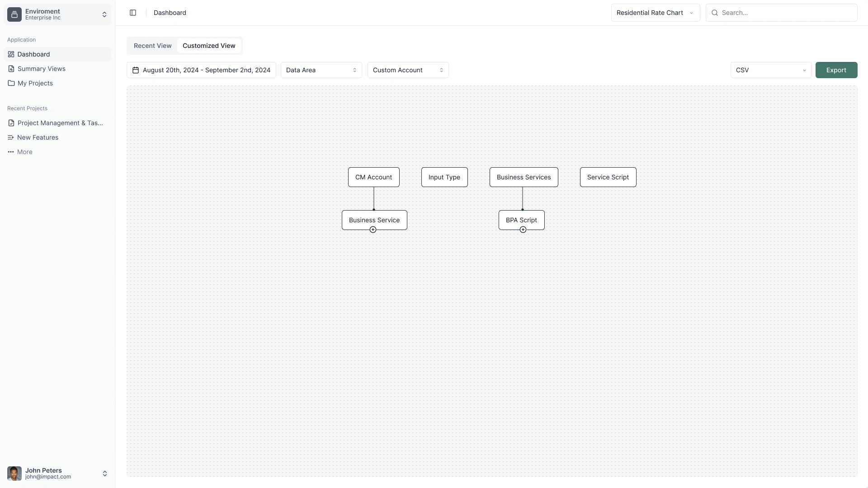Image resolution: width=868 pixels, height=488 pixels.
Task: Open Summary Views in sidebar
Action: 42,69
